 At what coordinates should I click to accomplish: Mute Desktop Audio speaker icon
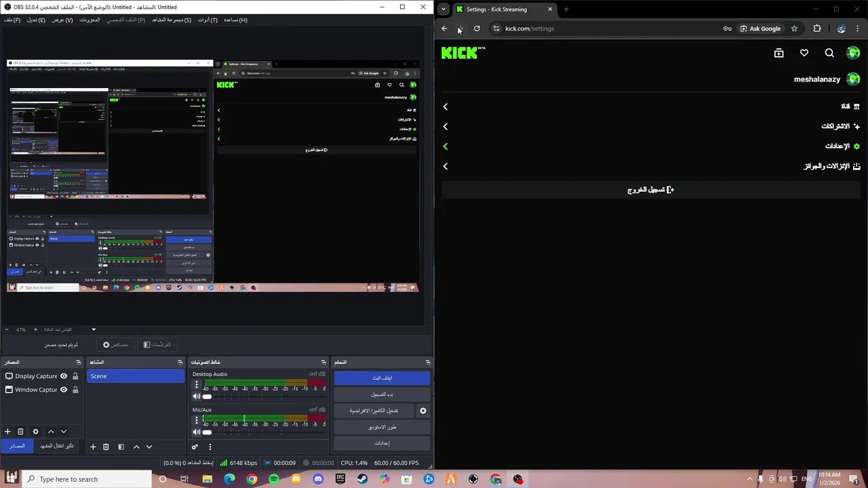(197, 396)
